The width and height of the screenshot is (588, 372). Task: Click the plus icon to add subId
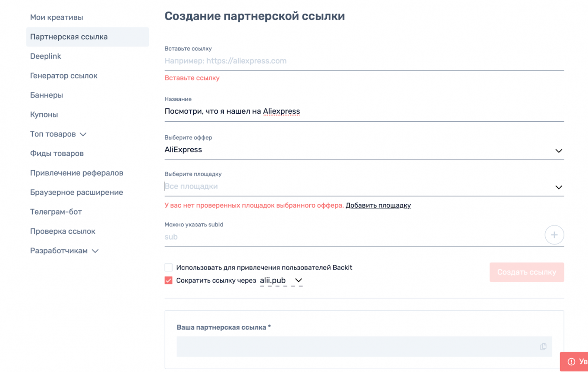tap(554, 235)
